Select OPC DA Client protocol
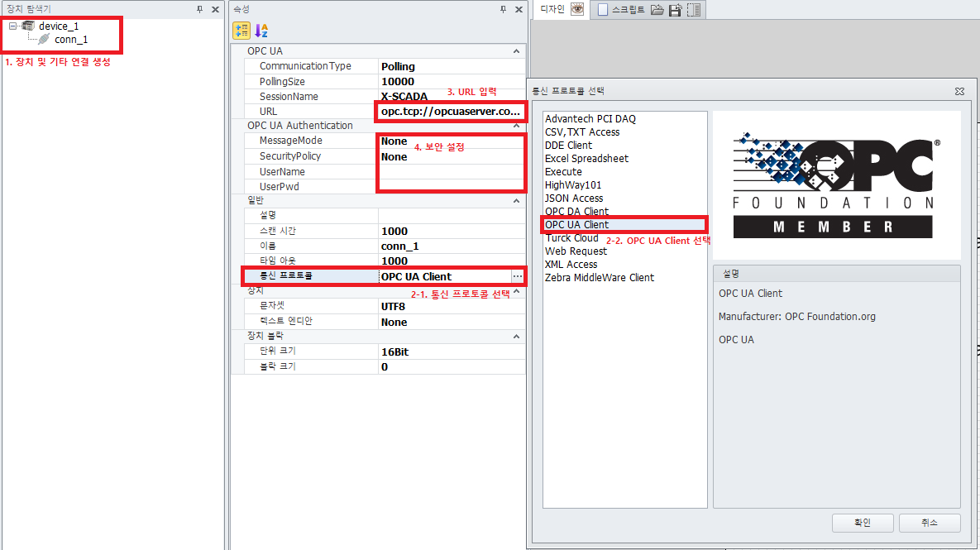 (576, 211)
